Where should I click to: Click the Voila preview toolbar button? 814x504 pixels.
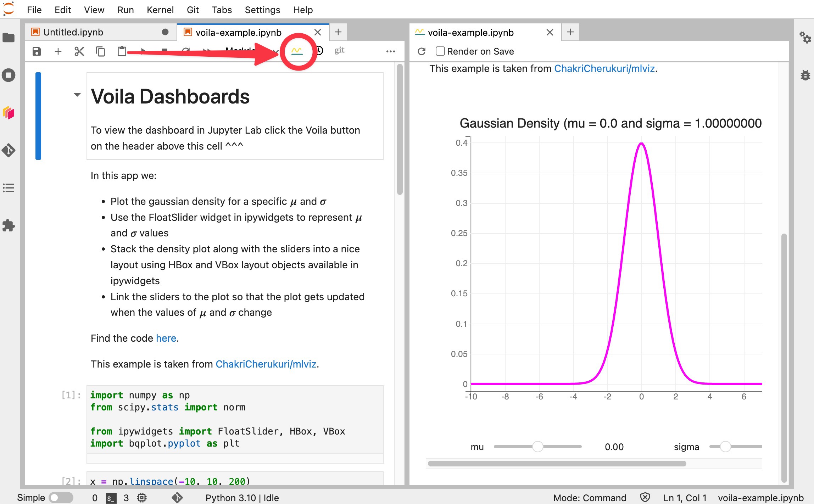pos(297,51)
